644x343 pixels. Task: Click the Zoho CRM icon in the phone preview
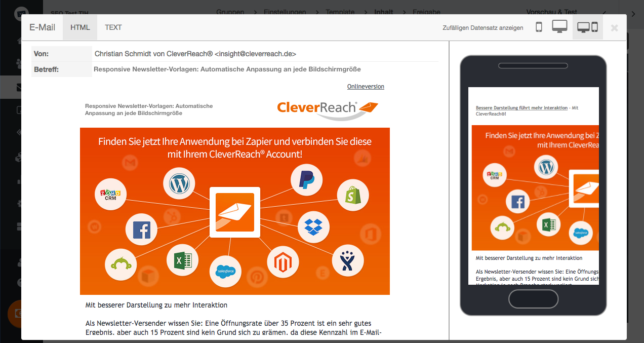(x=495, y=175)
